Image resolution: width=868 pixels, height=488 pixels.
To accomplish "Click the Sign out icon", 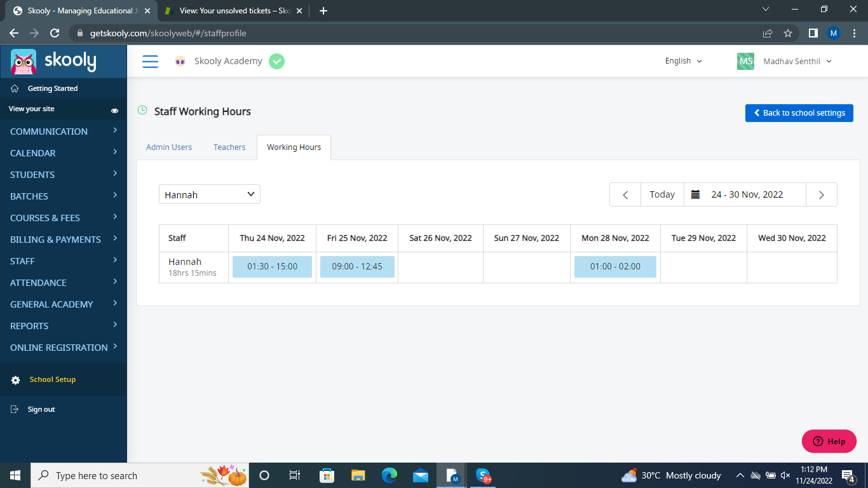I will (15, 409).
